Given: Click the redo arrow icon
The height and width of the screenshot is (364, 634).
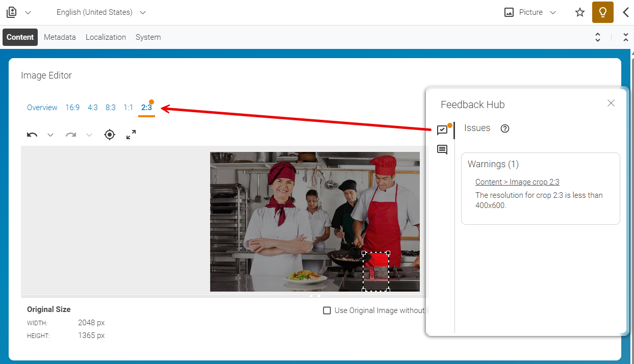Looking at the screenshot, I should tap(71, 135).
